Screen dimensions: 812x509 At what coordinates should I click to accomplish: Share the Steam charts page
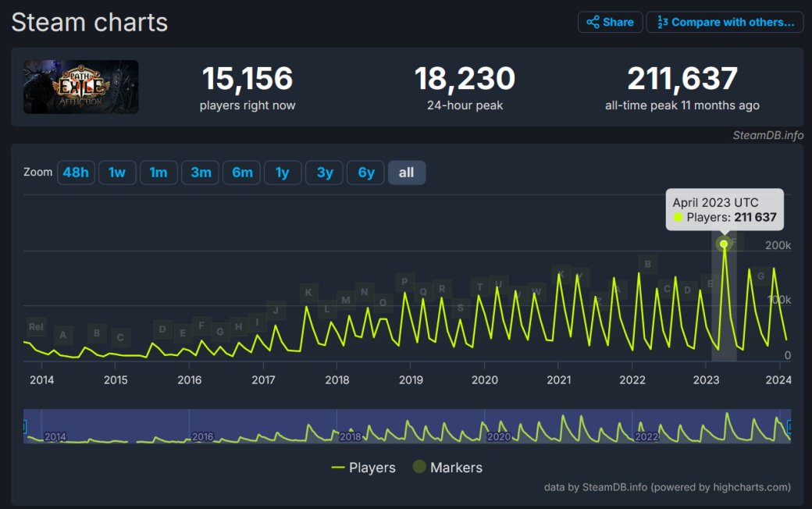tap(610, 23)
